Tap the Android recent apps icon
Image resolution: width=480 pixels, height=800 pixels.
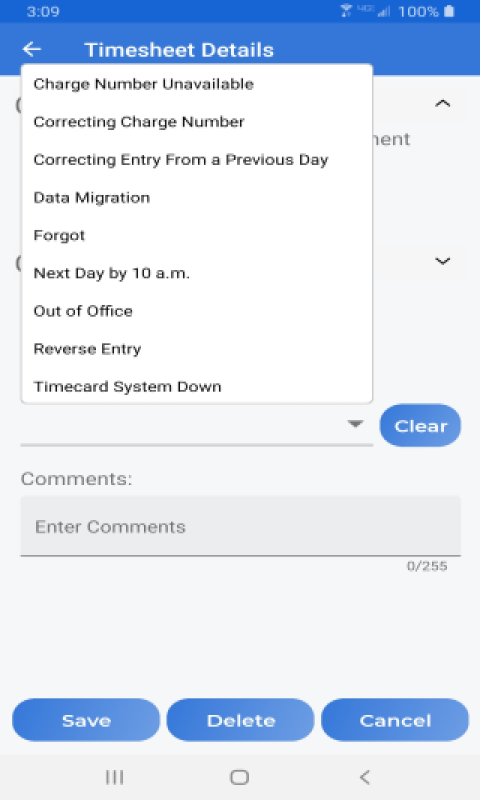pos(114,777)
